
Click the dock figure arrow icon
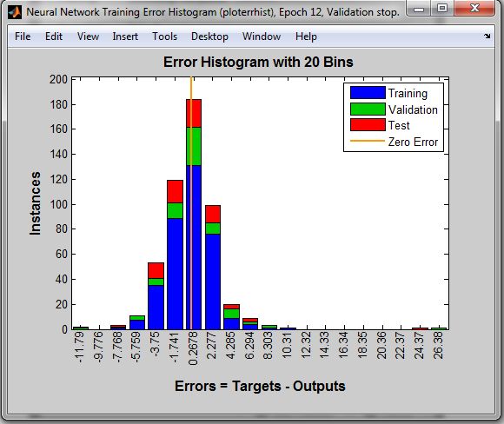(487, 36)
